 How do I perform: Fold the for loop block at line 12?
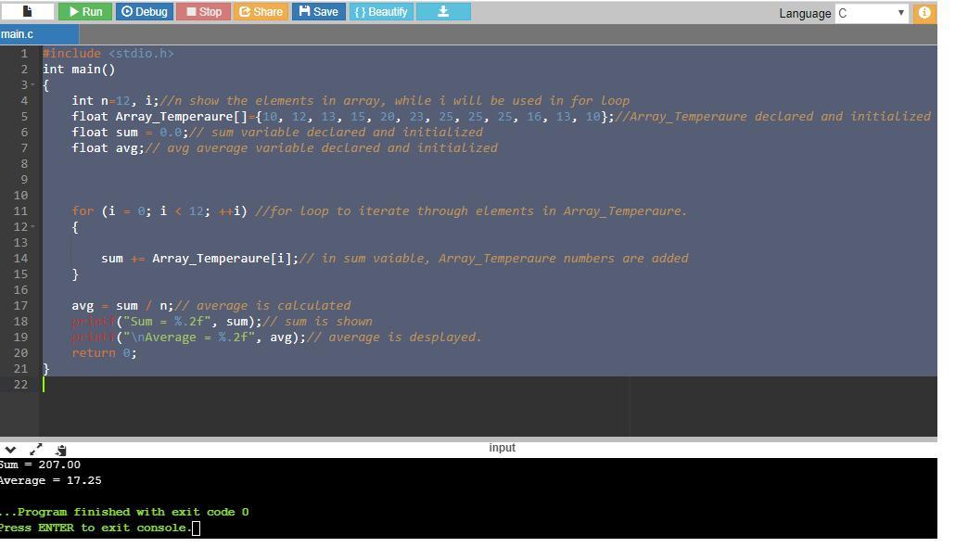(34, 227)
